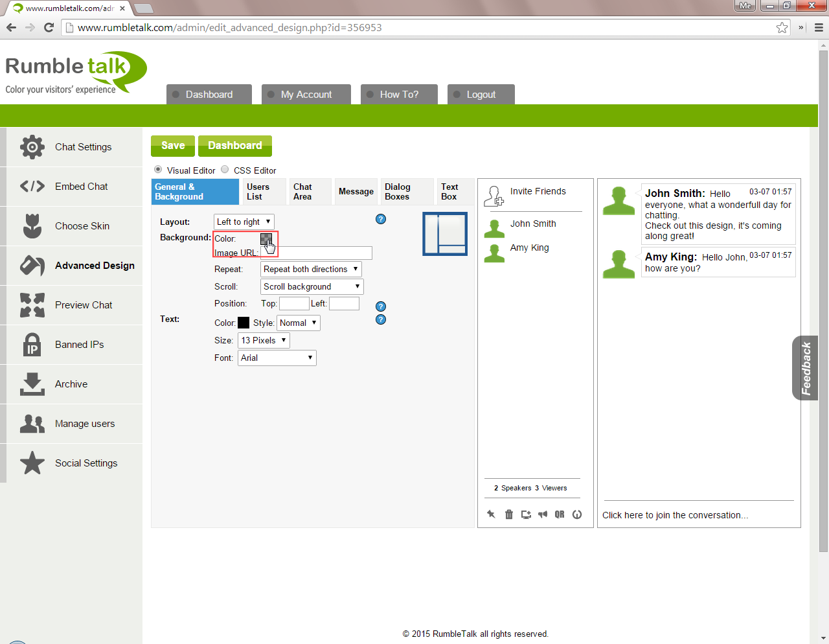Click the Banned IPs padlock icon
Image resolution: width=829 pixels, height=644 pixels.
pos(32,345)
